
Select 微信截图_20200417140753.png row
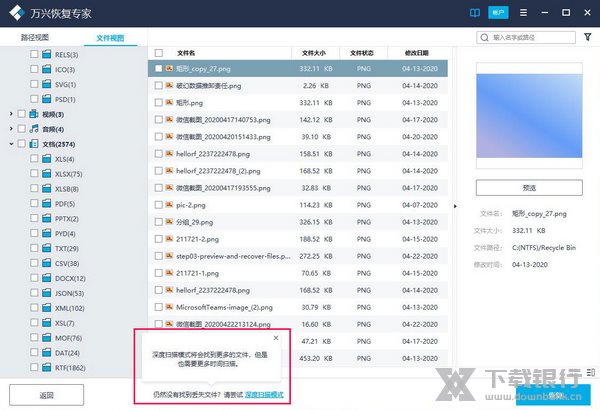(x=298, y=119)
